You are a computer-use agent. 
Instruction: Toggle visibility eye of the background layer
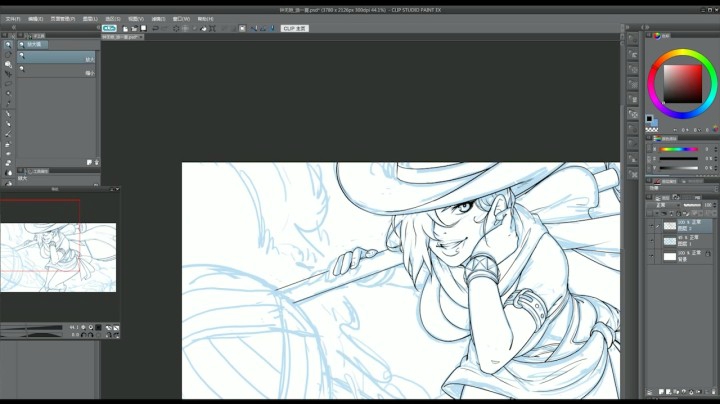[x=651, y=256]
